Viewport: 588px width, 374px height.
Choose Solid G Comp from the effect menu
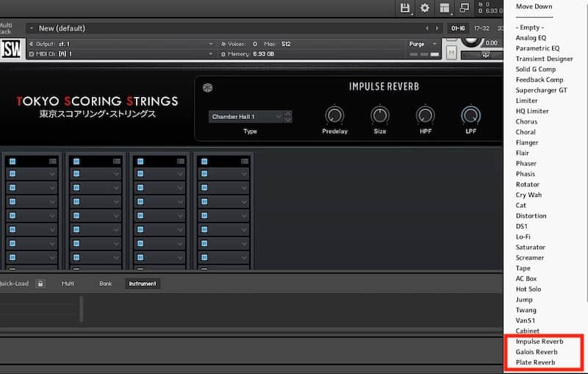pos(536,69)
